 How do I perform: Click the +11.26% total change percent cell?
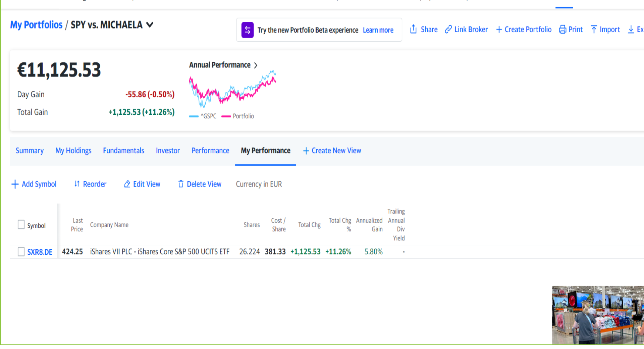[x=338, y=252]
